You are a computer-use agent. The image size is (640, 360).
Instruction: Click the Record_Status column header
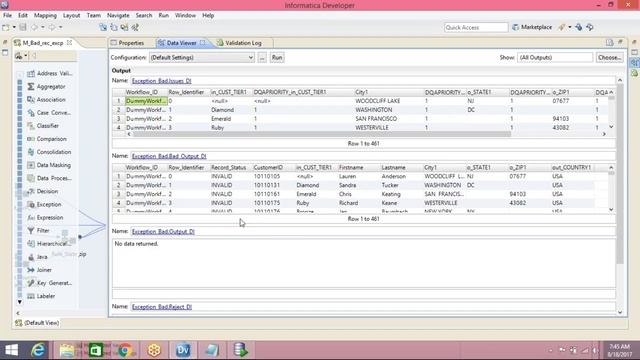(x=230, y=168)
